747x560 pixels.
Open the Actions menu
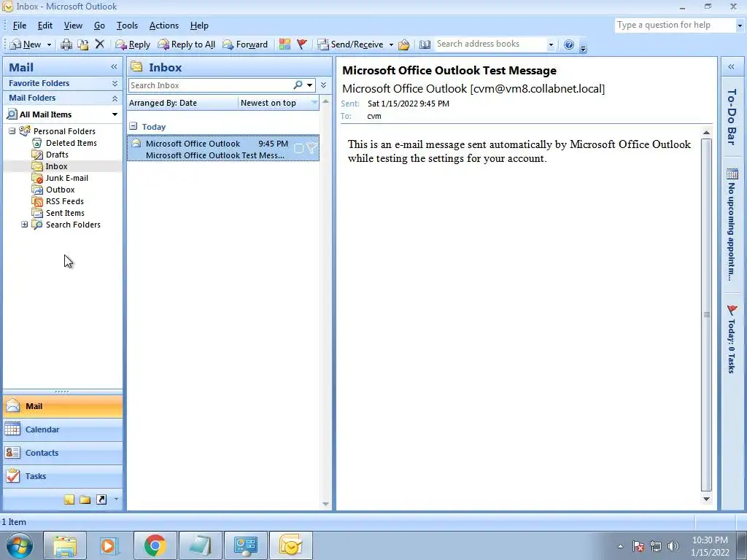point(164,26)
